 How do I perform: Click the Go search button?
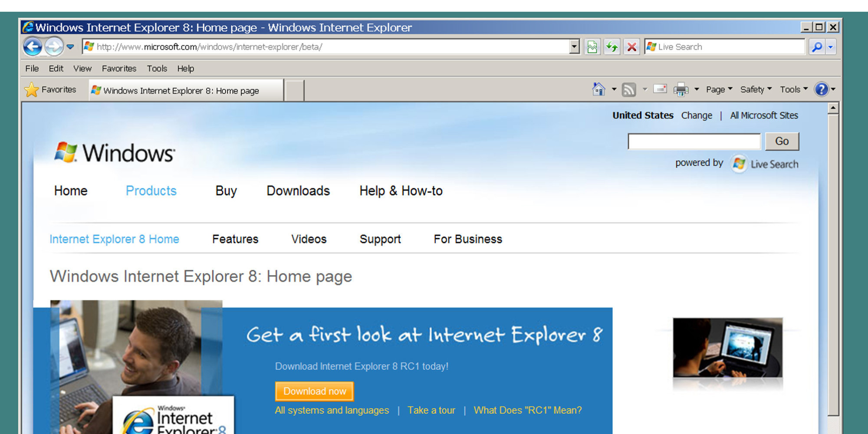click(x=782, y=141)
